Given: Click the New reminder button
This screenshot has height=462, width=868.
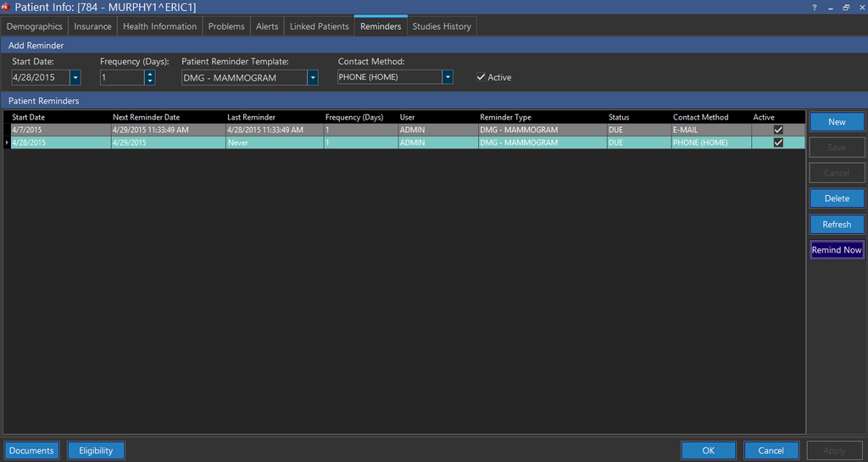Looking at the screenshot, I should (x=837, y=122).
